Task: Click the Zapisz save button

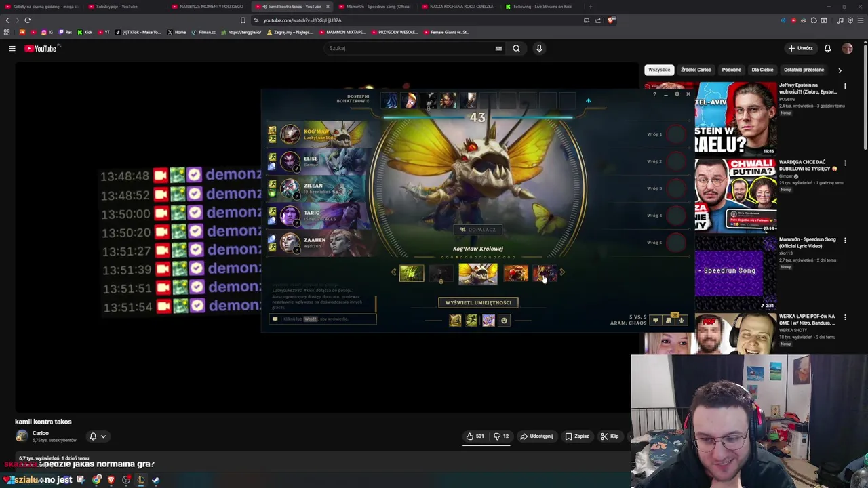Action: [577, 436]
